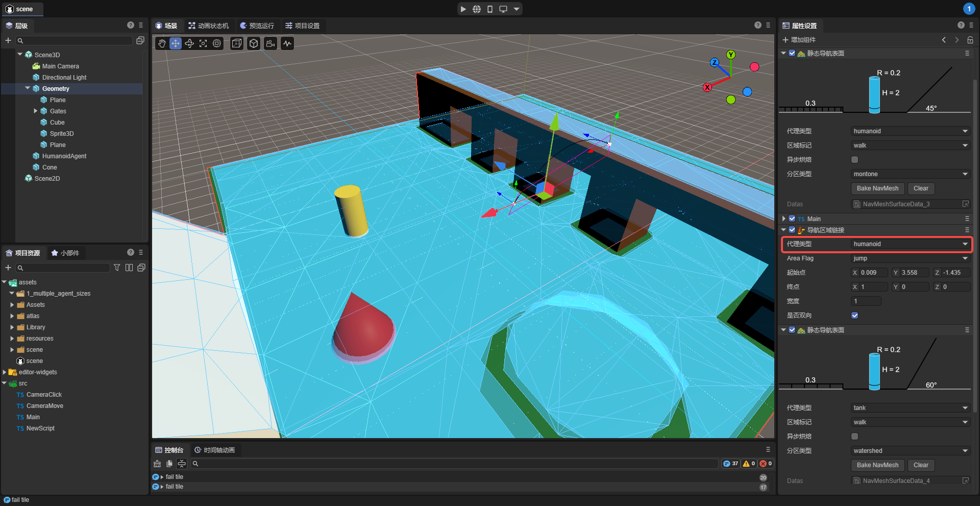
Task: Click the 宽度 width input field
Action: coord(866,301)
